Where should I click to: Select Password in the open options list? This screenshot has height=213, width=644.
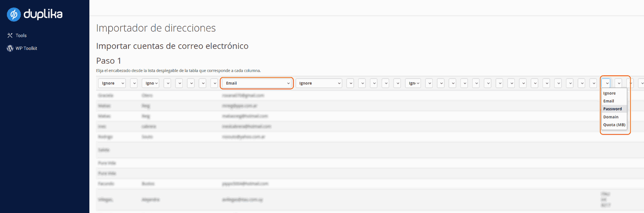click(613, 109)
